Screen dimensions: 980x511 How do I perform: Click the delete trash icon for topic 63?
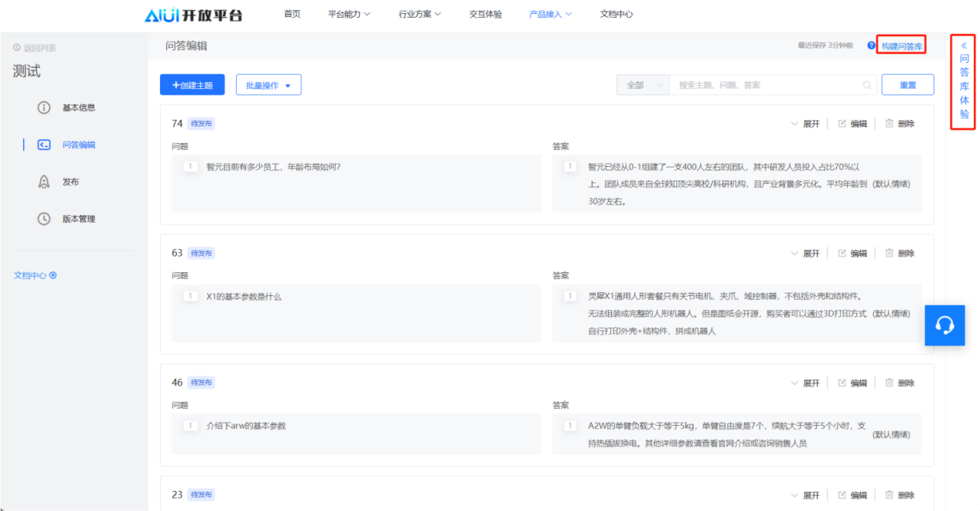[x=890, y=253]
